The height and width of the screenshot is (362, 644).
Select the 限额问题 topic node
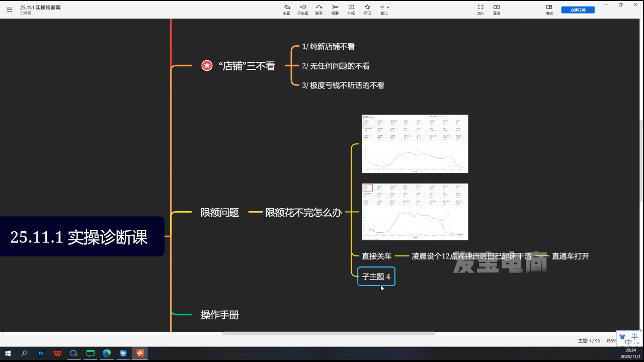tap(219, 213)
